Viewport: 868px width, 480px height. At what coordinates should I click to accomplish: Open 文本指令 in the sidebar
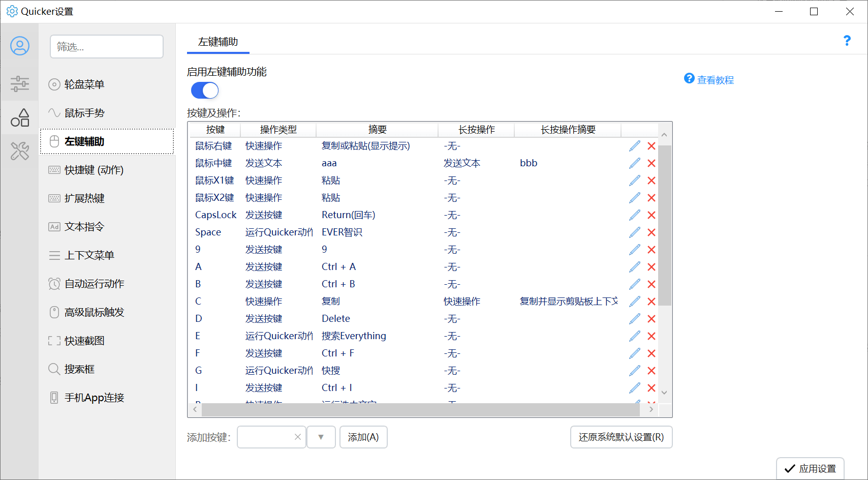[x=107, y=227]
